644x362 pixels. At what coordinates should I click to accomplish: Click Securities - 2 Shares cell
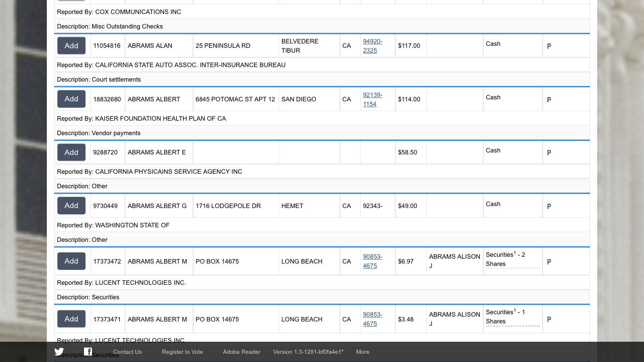pos(513,259)
